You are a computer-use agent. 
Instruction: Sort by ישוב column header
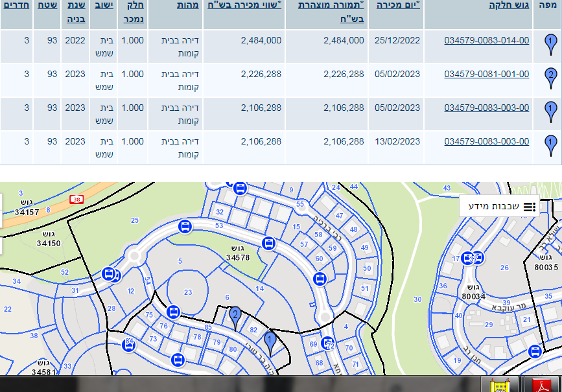[x=104, y=5]
